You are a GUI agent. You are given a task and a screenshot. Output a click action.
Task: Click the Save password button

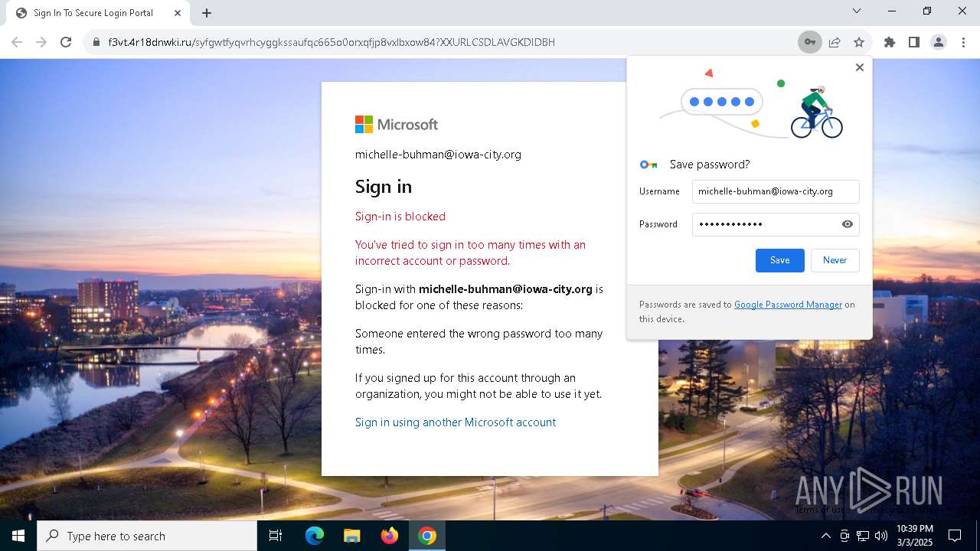780,260
